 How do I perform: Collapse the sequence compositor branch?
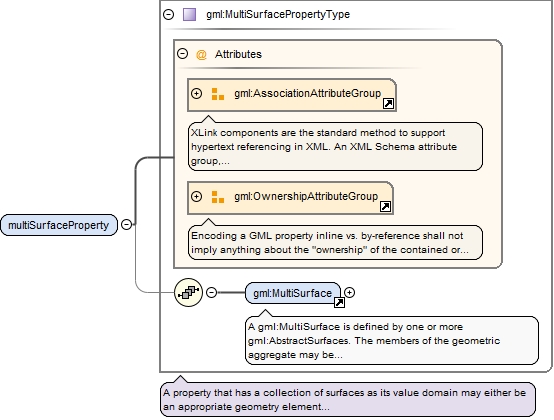(211, 292)
